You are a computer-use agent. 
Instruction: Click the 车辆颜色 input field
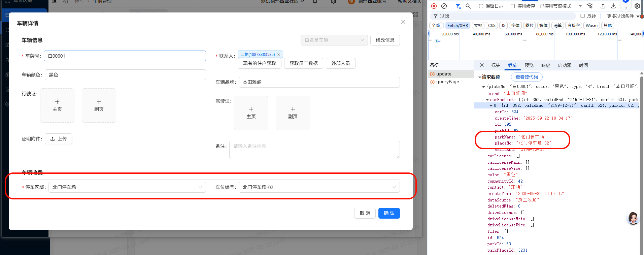click(x=125, y=75)
